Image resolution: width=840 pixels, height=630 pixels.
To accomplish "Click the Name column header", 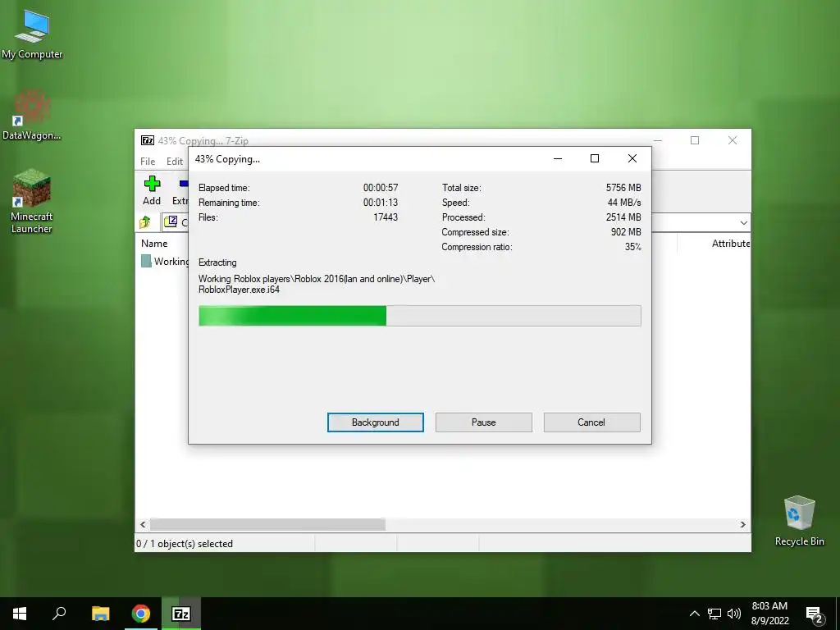I will (x=154, y=243).
